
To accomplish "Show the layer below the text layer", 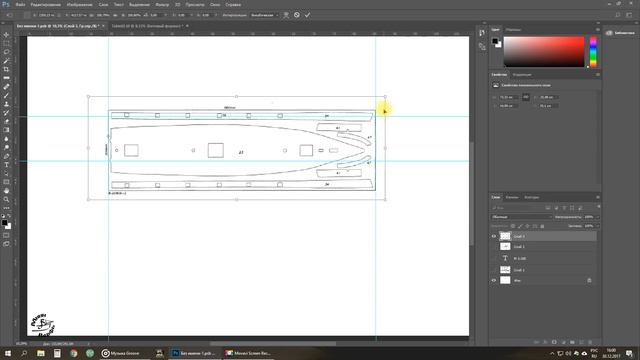I will [x=494, y=270].
